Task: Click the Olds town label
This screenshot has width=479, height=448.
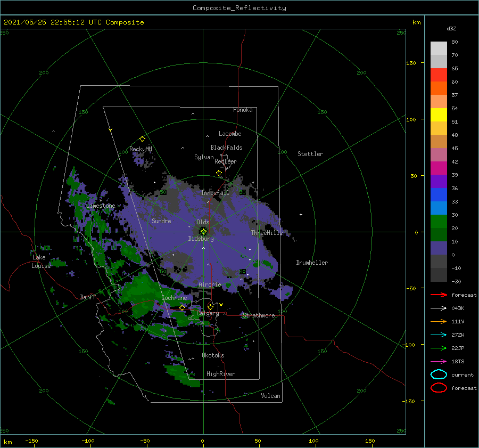Action: (203, 222)
